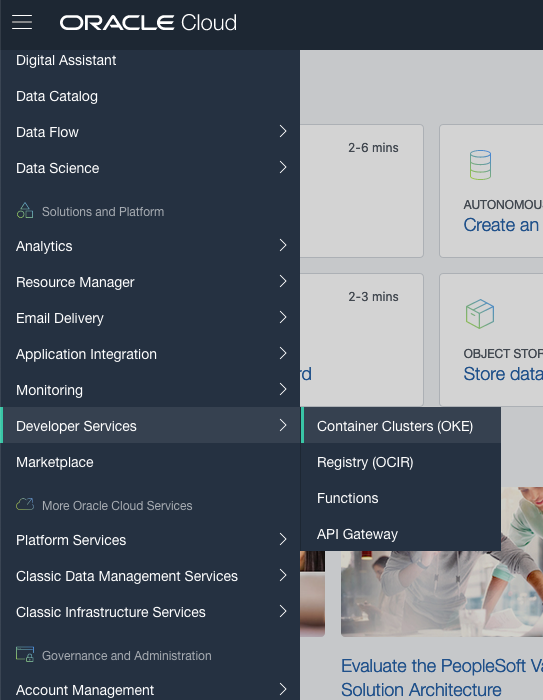Select the Data Flow menu entry
Viewport: 543px width, 700px height.
[x=150, y=132]
